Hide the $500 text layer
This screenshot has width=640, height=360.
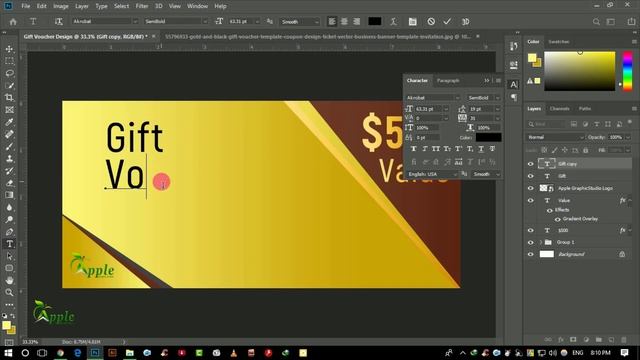[x=531, y=230]
